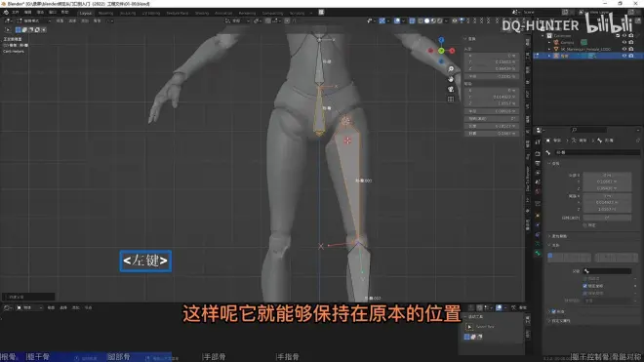The image size is (644, 362).
Task: Toggle the Deform panel checkbox
Action: point(553,311)
